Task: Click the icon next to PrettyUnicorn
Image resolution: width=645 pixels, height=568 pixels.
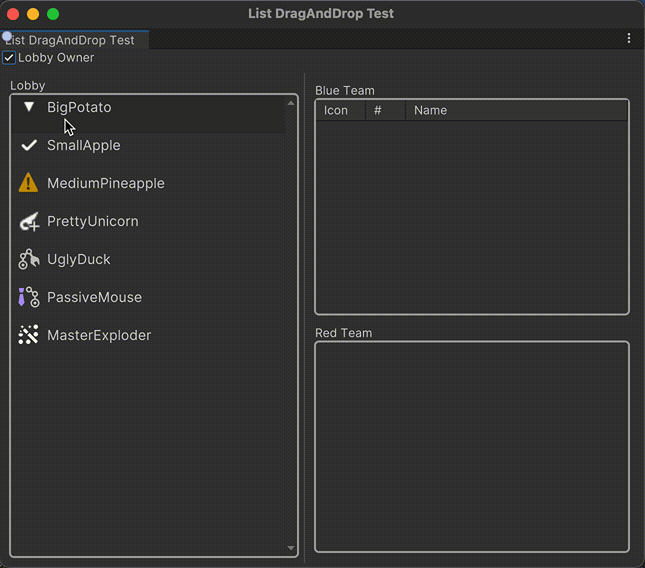Action: [x=29, y=221]
